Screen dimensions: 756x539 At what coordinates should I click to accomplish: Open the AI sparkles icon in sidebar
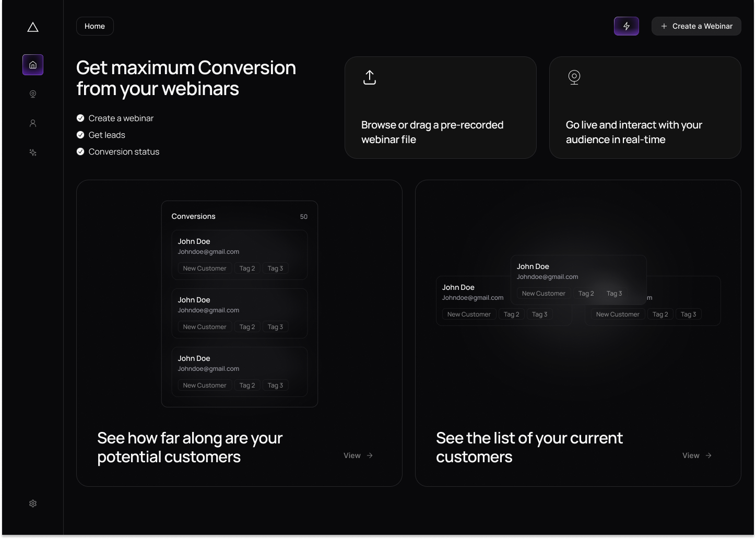click(33, 153)
